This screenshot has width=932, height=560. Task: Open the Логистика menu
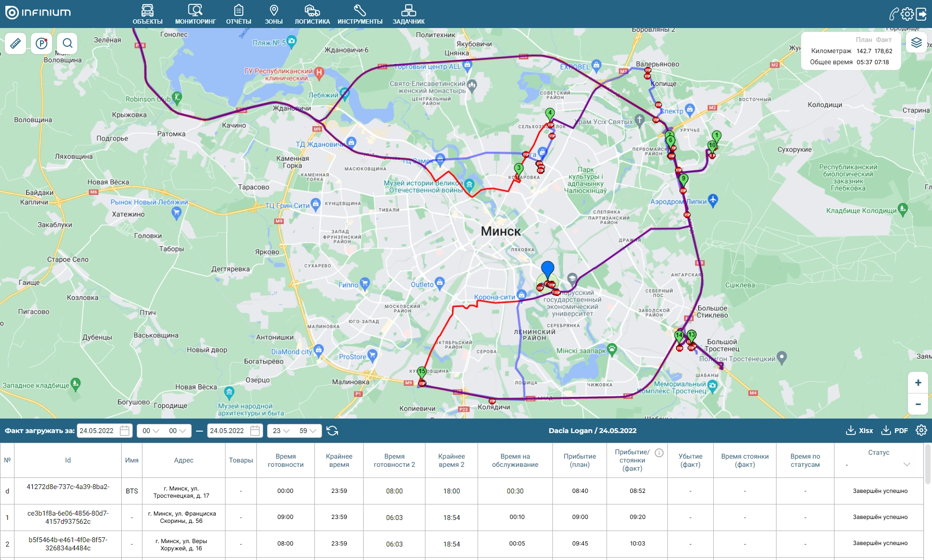[312, 14]
